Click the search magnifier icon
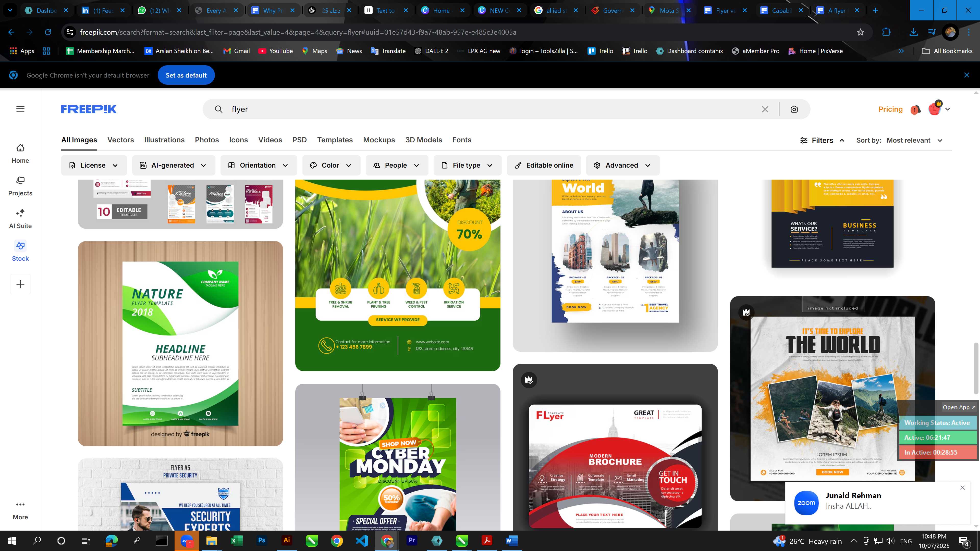This screenshot has width=980, height=551. (x=218, y=109)
